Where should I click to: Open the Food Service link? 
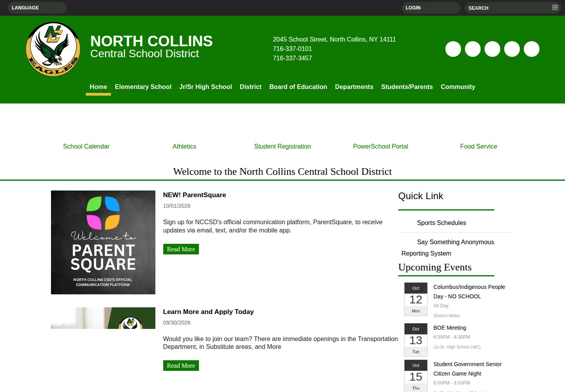click(x=479, y=147)
